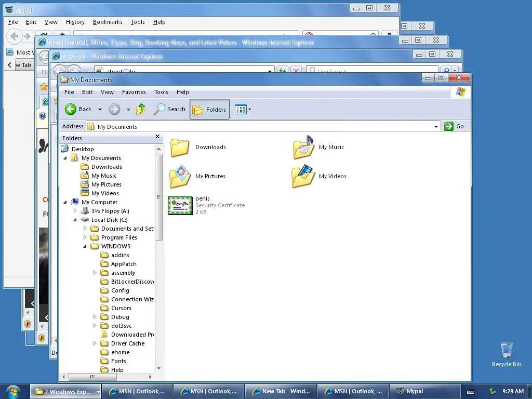532x399 pixels.
Task: Select My Music in the folder tree
Action: click(x=104, y=176)
